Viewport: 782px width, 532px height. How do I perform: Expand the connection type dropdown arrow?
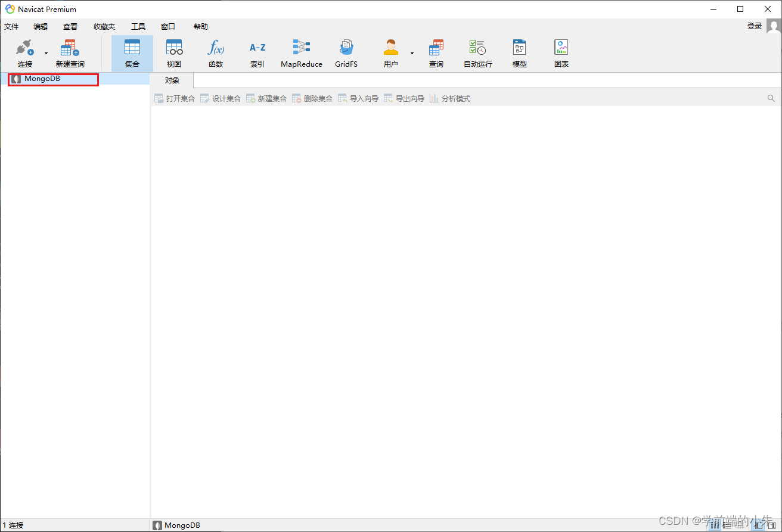click(46, 54)
